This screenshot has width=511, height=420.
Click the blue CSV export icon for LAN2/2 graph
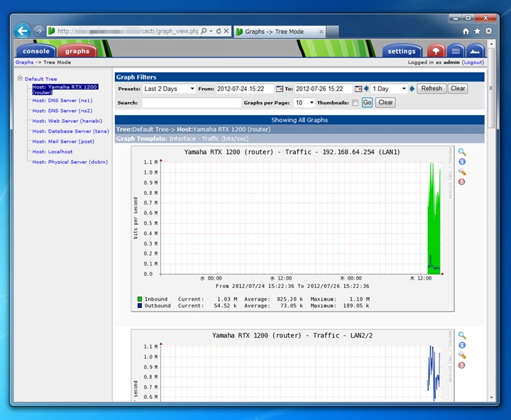click(x=462, y=346)
